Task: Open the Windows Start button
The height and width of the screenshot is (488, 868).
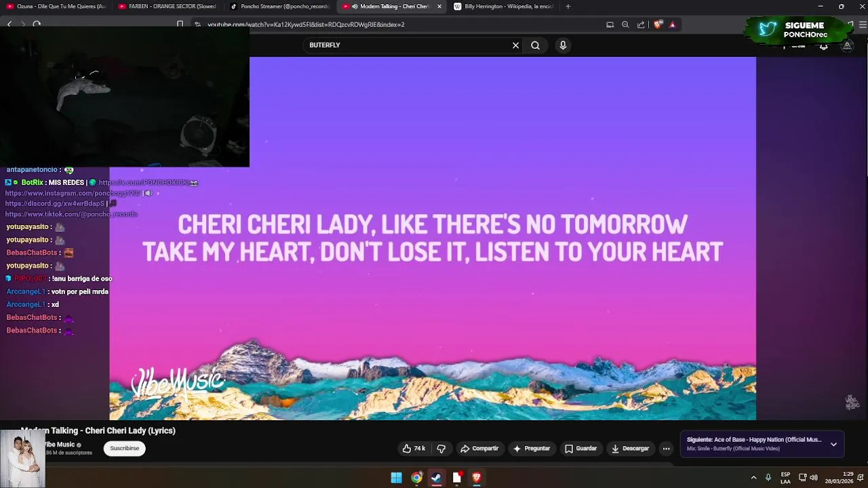Action: (396, 478)
